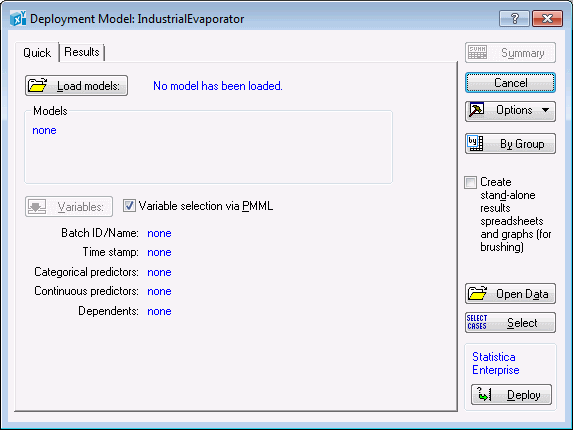Click the Deploy button label
The image size is (573, 430).
coord(524,395)
